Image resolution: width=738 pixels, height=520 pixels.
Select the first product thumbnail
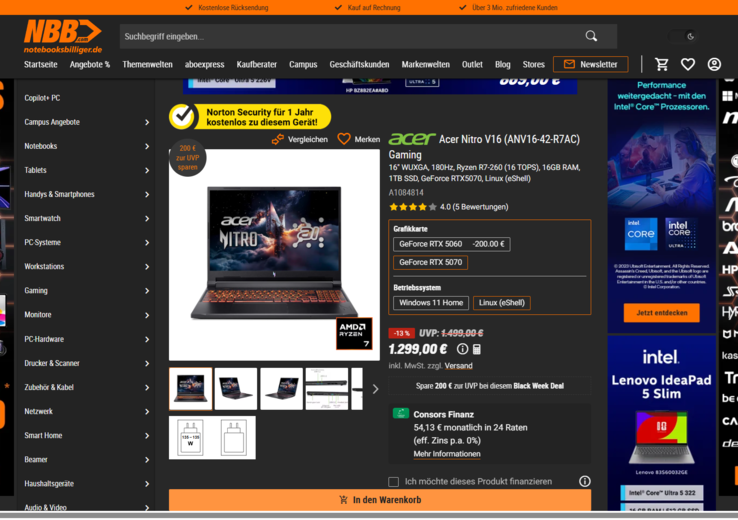point(191,389)
